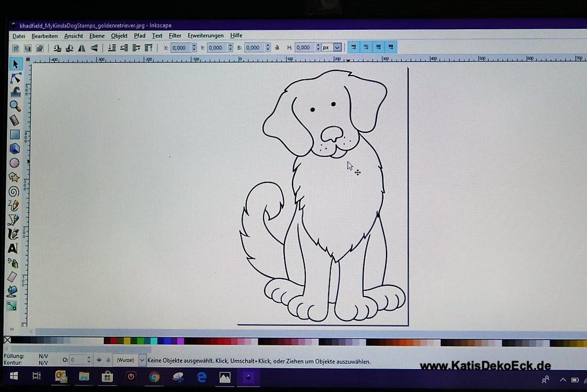Viewport: 587px width, 392px height.
Task: Select the Node edit tool
Action: (15, 78)
